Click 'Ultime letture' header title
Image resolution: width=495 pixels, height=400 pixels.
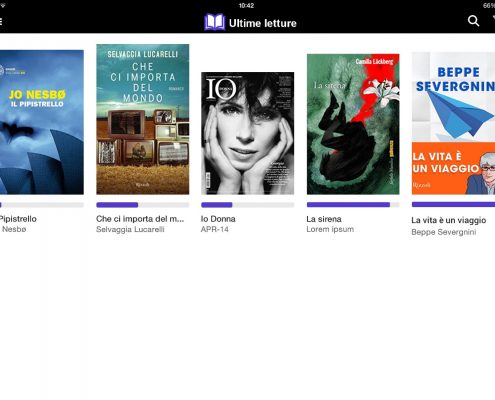click(x=263, y=23)
